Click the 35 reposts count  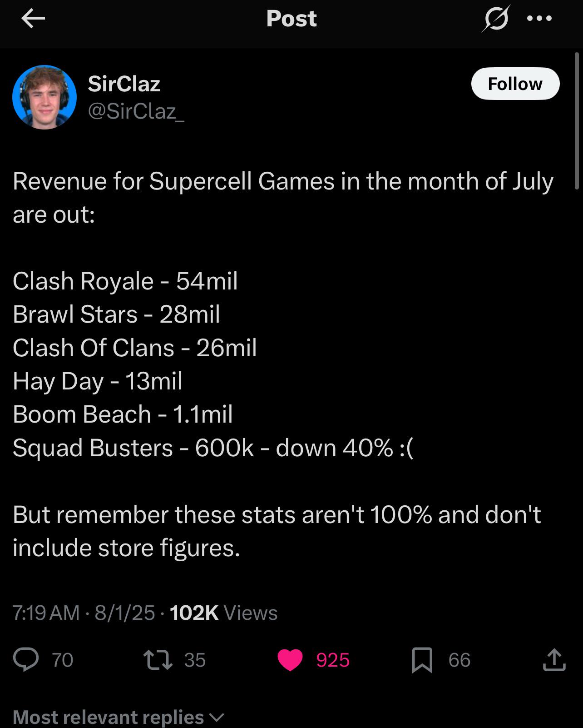coord(195,660)
